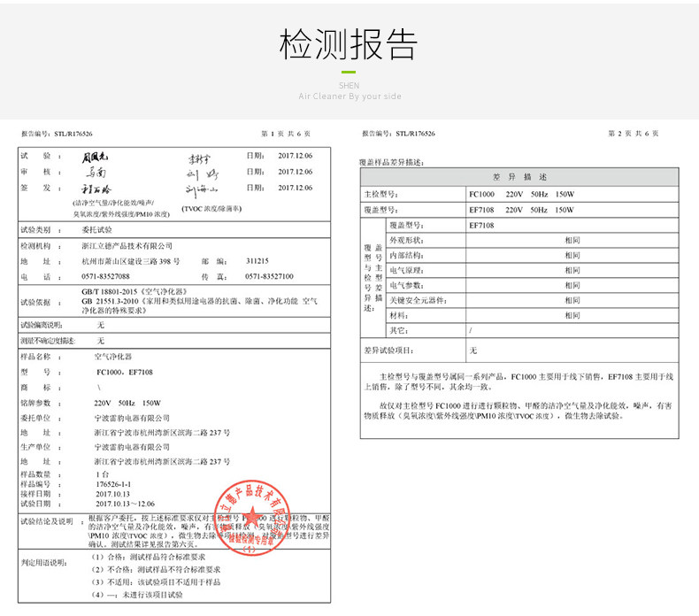The image size is (699, 616).
Task: Click paragraph starting '主检型号与覆盖型号属同一系列产品'
Action: coord(518,381)
